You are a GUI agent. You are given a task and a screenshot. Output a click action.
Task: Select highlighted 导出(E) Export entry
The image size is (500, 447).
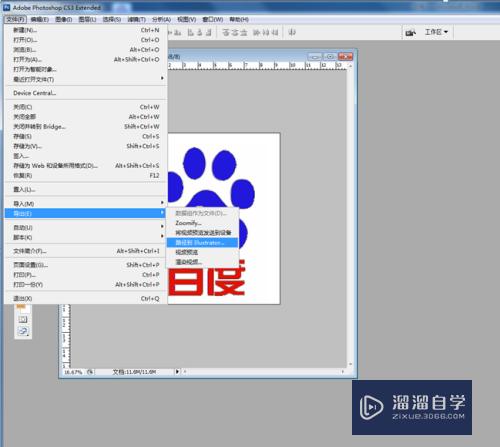point(86,213)
